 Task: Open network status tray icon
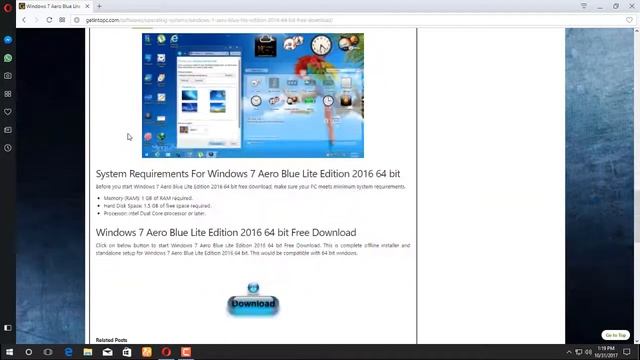click(x=579, y=352)
